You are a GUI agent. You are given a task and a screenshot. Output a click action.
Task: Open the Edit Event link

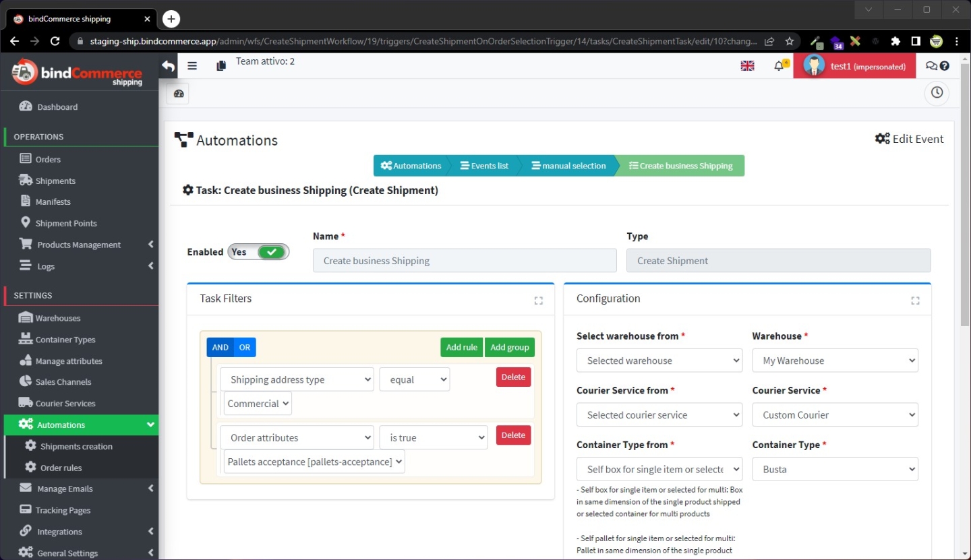[910, 139]
